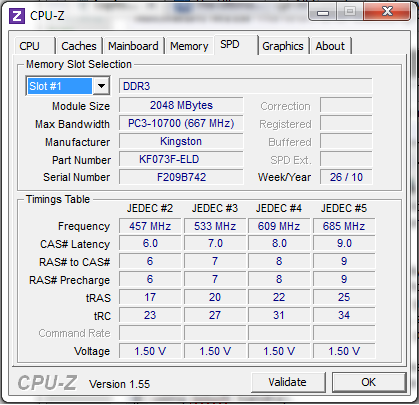Click the Version 1.55 label
The image size is (419, 405).
(x=119, y=384)
